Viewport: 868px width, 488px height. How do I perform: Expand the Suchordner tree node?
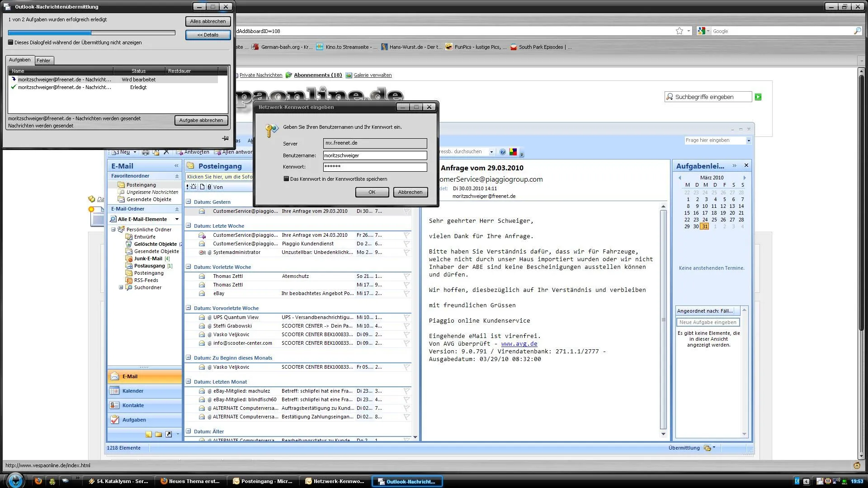(x=121, y=287)
